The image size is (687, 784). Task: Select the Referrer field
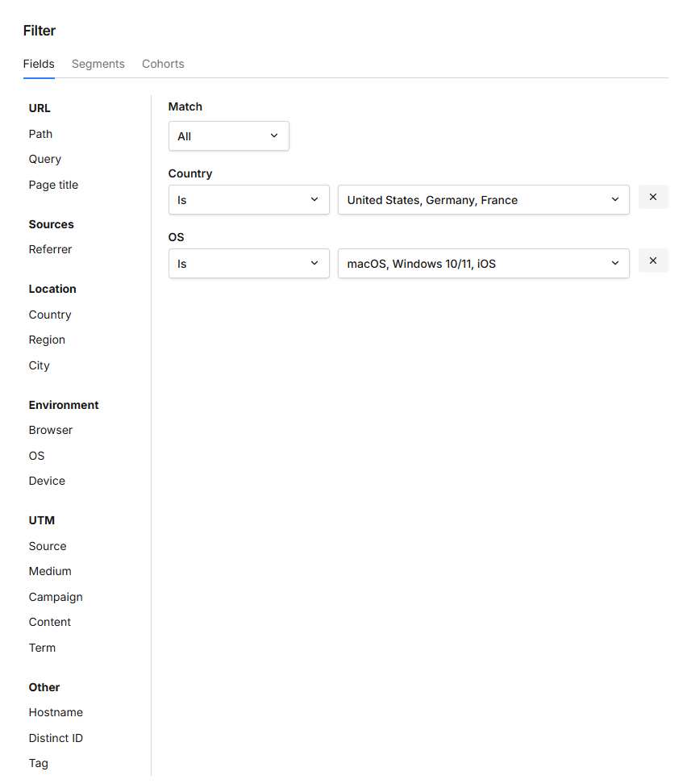[x=50, y=249]
